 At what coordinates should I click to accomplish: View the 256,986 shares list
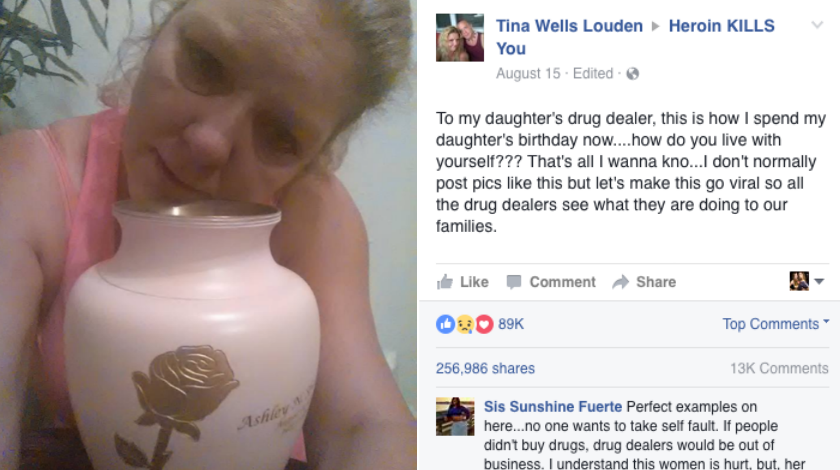(x=485, y=368)
